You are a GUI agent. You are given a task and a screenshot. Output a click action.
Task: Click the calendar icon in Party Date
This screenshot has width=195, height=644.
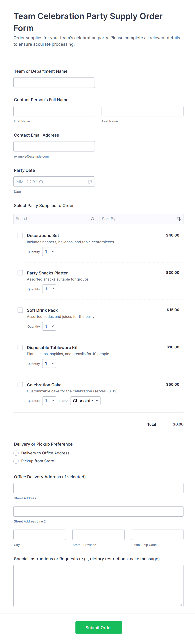(90, 181)
